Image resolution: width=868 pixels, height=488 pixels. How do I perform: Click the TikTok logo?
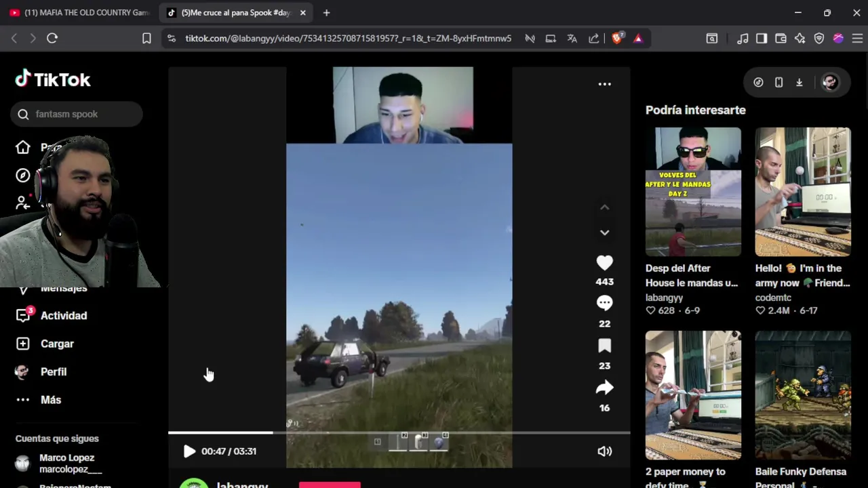coord(53,79)
